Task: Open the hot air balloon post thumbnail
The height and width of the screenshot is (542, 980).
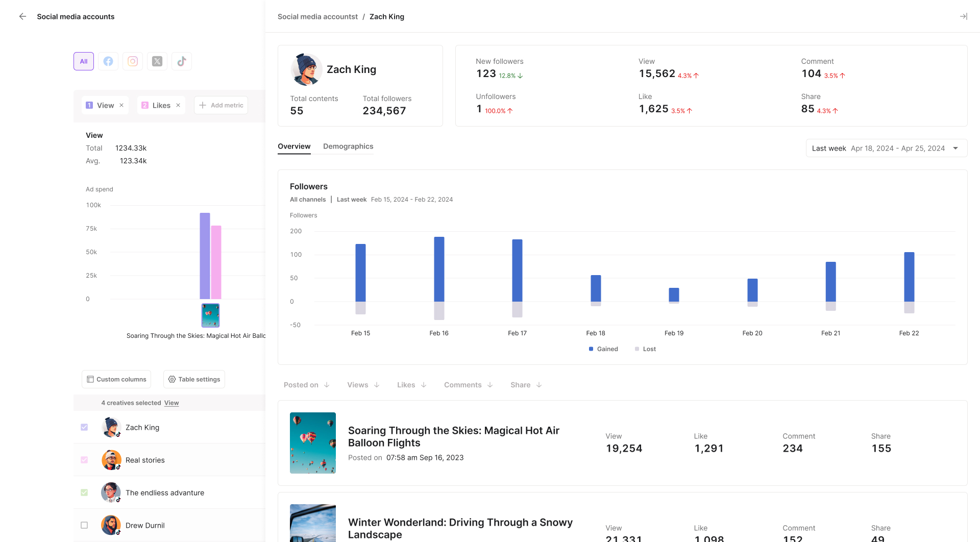Action: (x=313, y=443)
